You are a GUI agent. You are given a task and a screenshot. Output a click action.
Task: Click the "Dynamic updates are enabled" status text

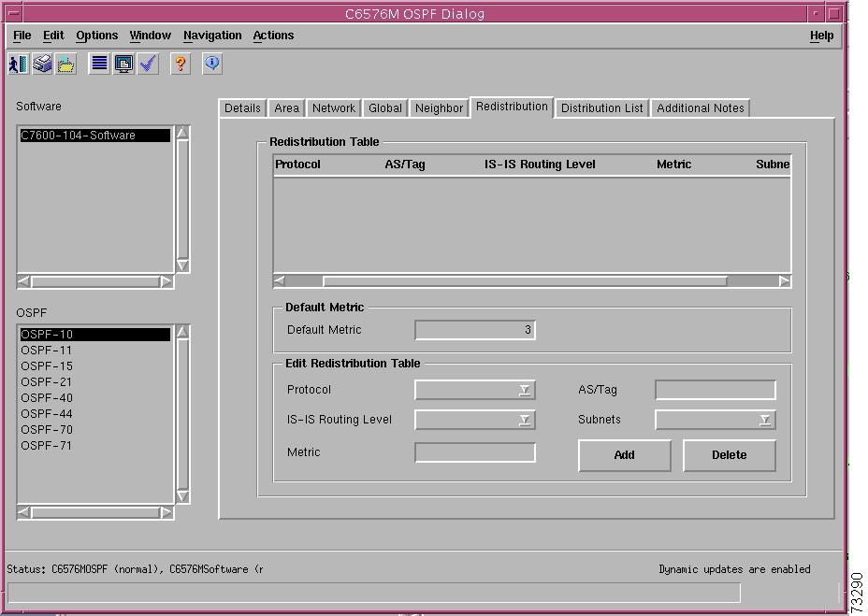click(x=734, y=569)
